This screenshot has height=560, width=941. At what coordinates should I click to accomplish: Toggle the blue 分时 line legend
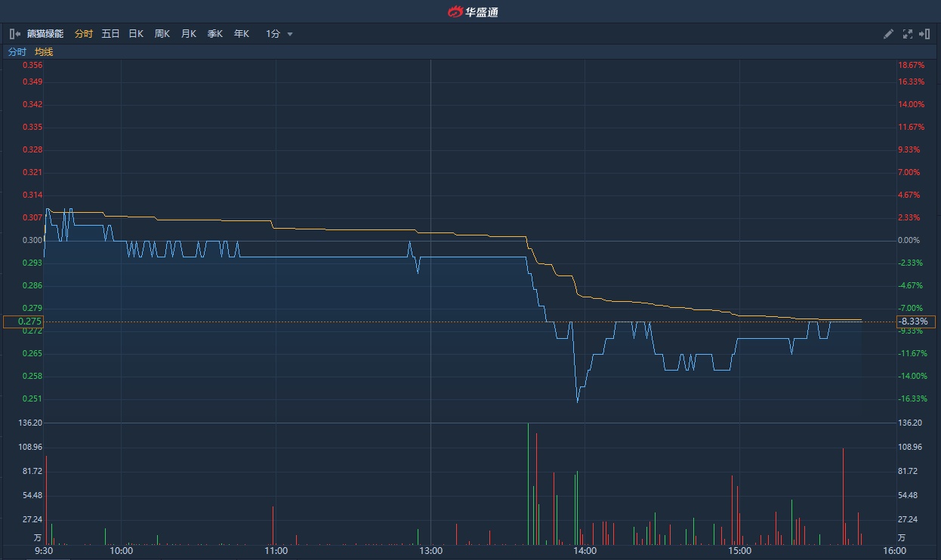(x=17, y=52)
